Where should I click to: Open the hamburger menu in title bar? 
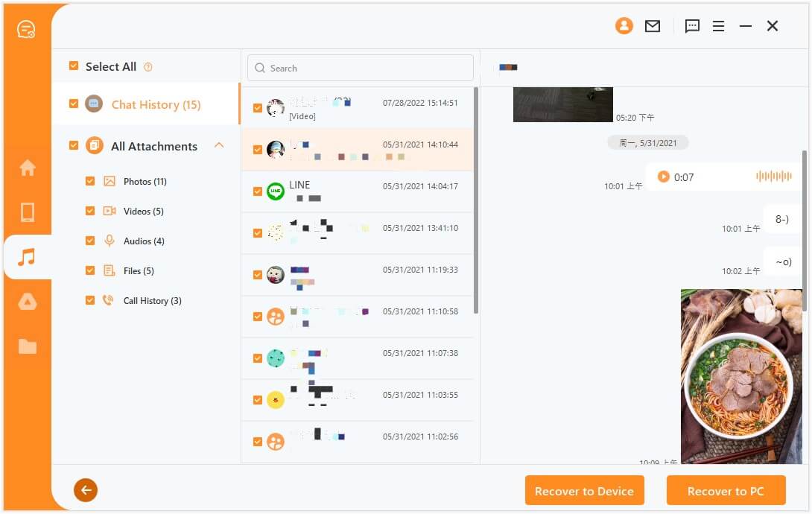718,26
